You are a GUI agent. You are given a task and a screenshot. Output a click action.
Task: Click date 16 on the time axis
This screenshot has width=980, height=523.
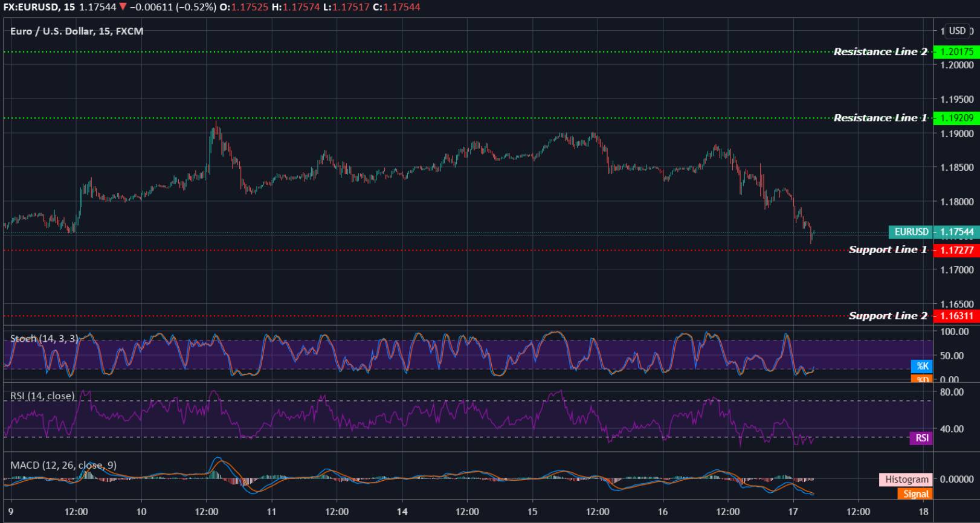663,512
